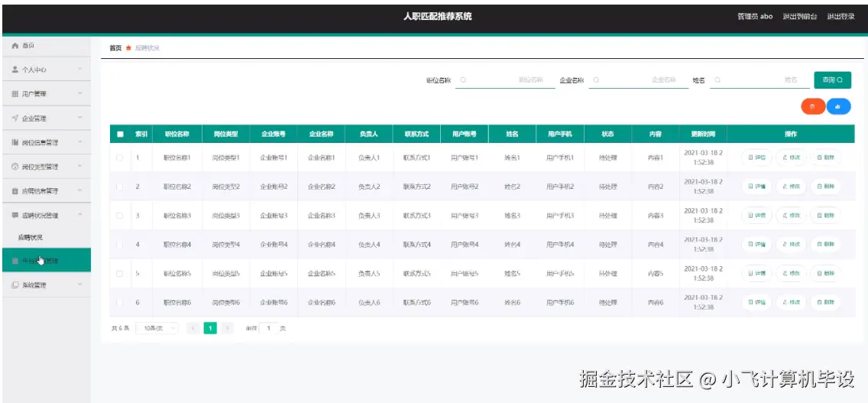Screen dimensions: 868x403
Task: Click cell 企业名称3
Action: [322, 216]
